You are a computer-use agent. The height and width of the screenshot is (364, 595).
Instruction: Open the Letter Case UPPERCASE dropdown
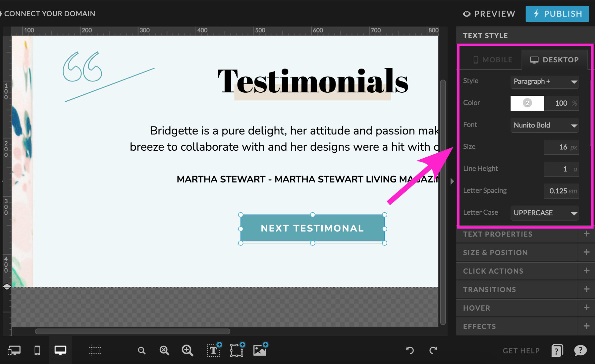(544, 213)
